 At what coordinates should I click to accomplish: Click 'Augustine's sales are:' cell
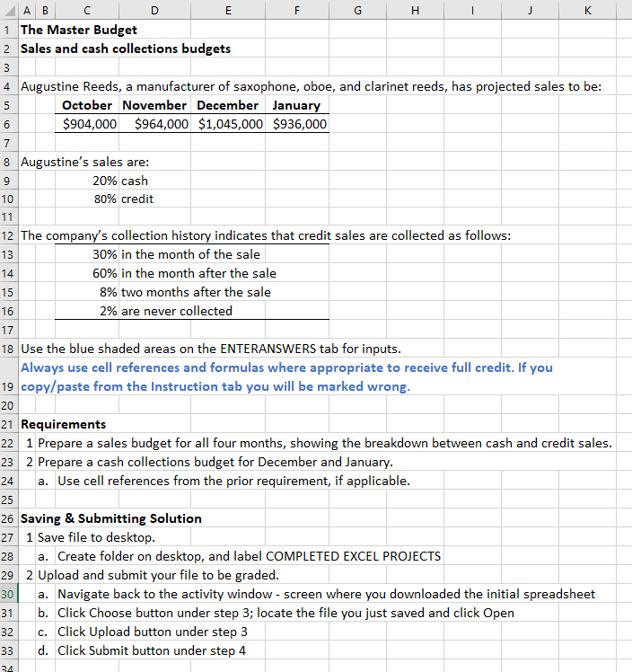[x=84, y=162]
